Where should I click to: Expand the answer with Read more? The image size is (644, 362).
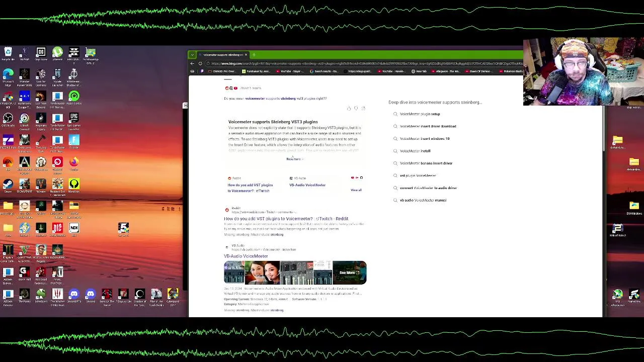pyautogui.click(x=294, y=159)
